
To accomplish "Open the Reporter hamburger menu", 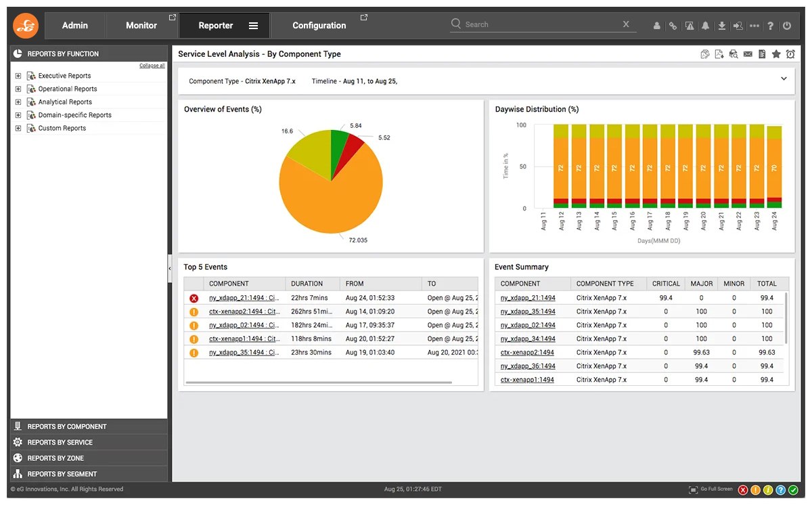I will 254,26.
